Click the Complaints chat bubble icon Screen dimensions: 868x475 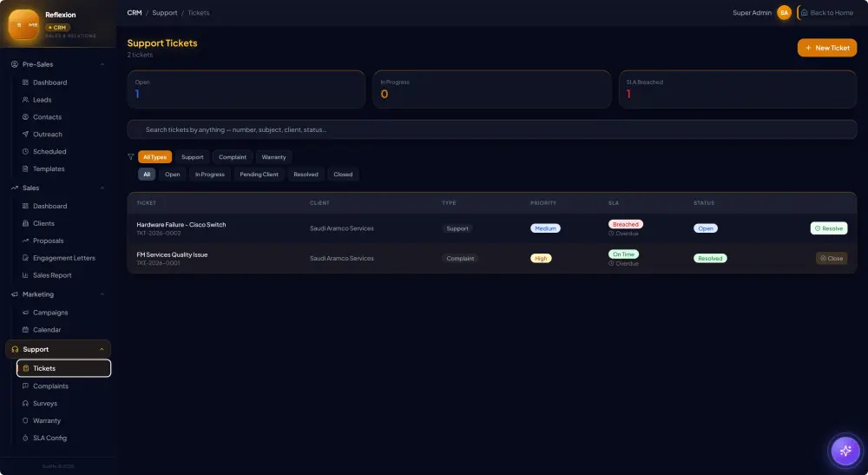point(25,386)
